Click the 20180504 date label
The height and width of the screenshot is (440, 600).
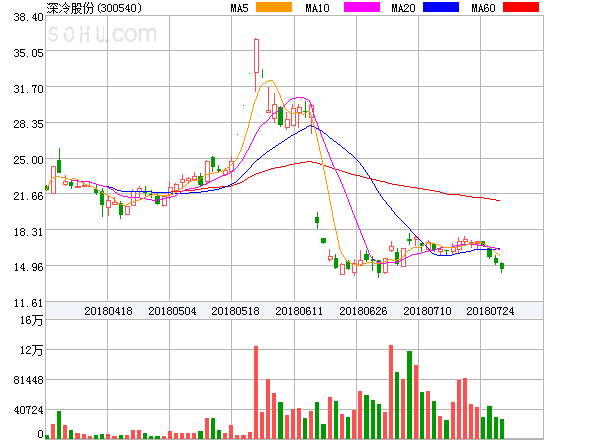pos(172,311)
